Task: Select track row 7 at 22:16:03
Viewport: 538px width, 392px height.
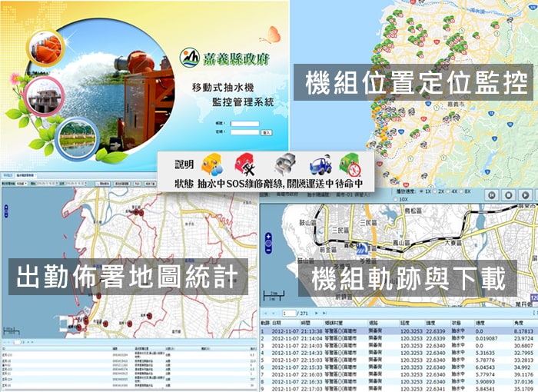Action: [x=399, y=374]
